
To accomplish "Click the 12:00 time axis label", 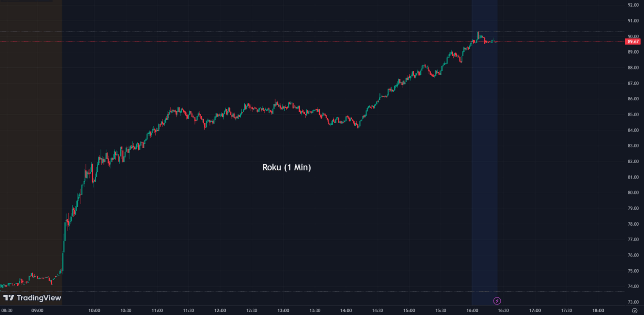I will pyautogui.click(x=220, y=310).
